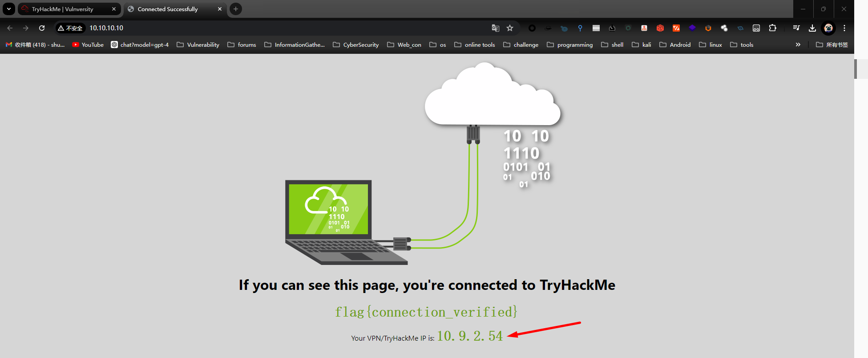This screenshot has width=868, height=358.
Task: Open the Downloads icon in toolbar
Action: click(x=812, y=28)
